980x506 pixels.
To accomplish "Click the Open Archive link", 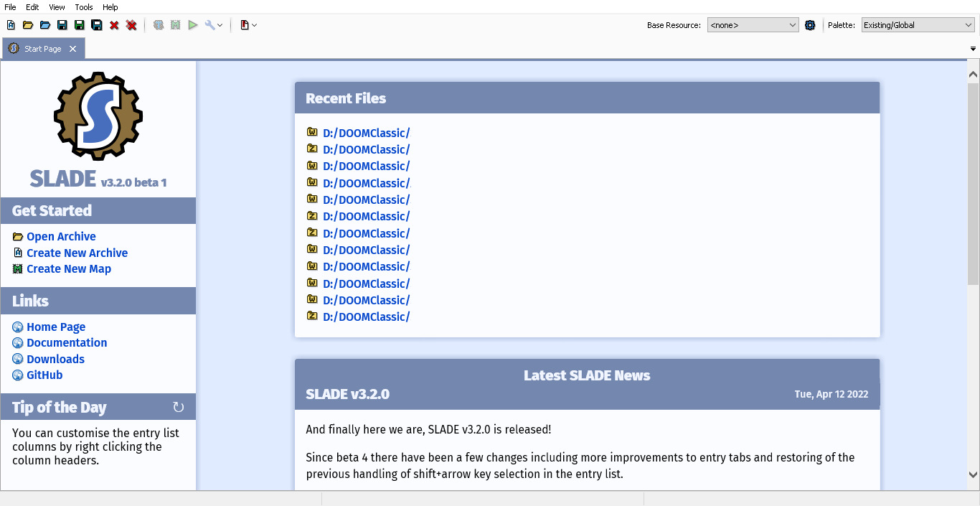I will tap(61, 237).
